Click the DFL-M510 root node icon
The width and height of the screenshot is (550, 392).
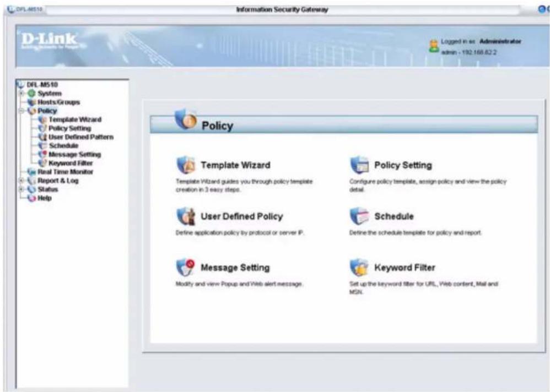(x=21, y=85)
